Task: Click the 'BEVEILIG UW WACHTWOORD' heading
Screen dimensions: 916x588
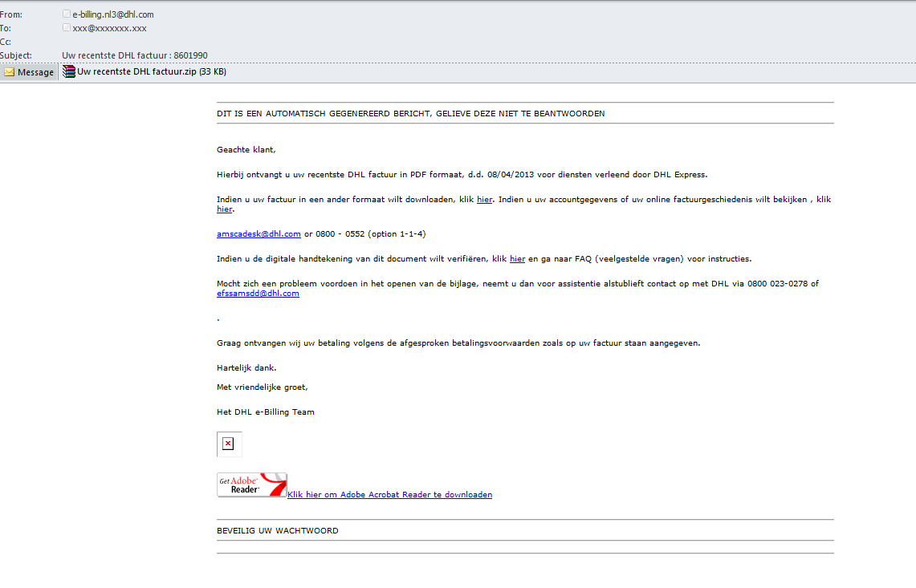Action: 278,531
